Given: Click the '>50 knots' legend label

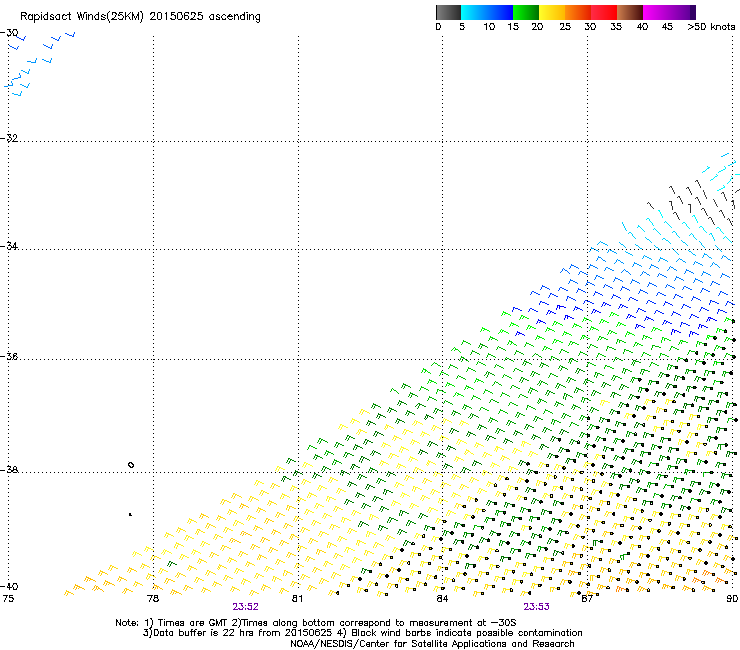Looking at the screenshot, I should tap(711, 27).
